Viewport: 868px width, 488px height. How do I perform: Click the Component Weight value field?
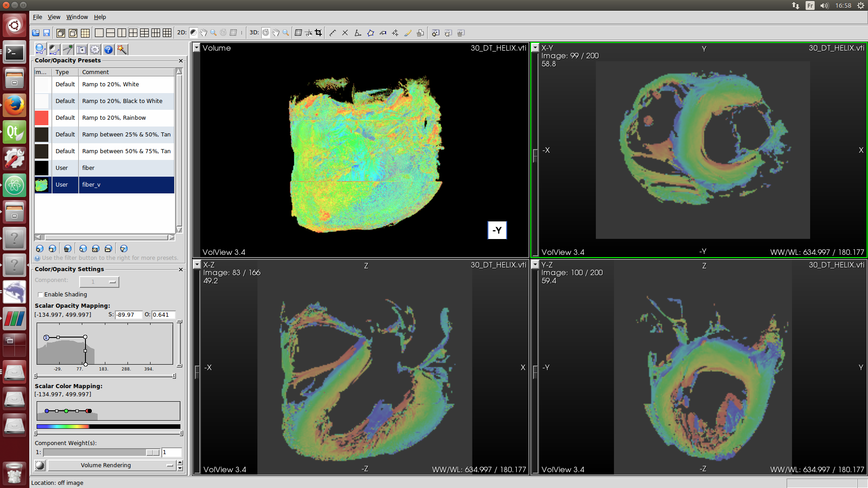pyautogui.click(x=171, y=452)
